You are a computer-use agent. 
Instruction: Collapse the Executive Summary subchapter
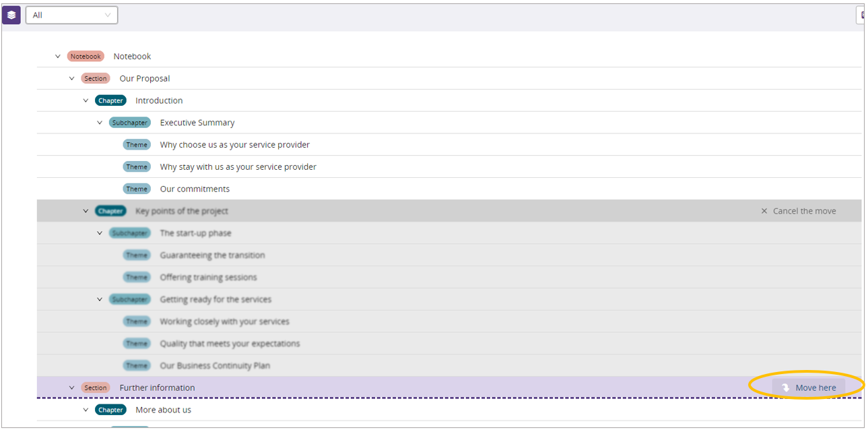point(100,123)
